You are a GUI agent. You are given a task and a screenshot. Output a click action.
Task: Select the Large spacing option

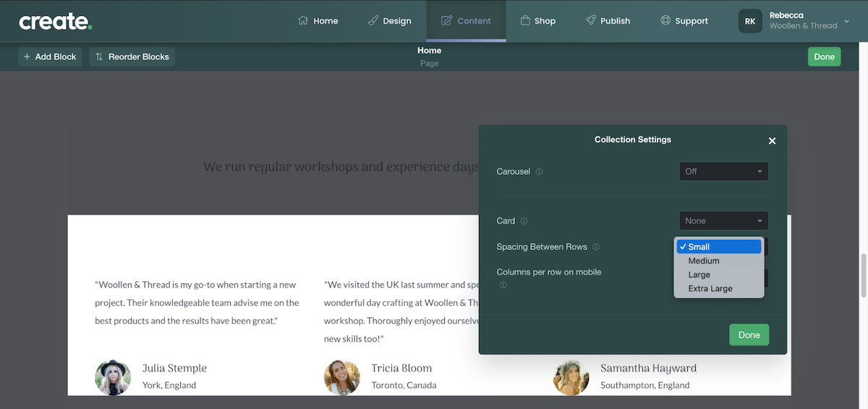(699, 275)
